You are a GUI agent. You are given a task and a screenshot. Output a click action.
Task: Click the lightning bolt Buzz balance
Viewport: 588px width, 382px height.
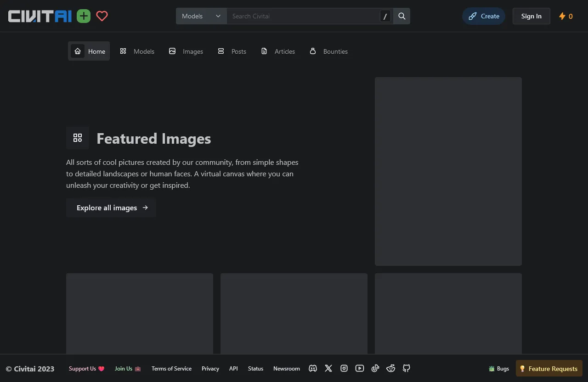pyautogui.click(x=566, y=16)
